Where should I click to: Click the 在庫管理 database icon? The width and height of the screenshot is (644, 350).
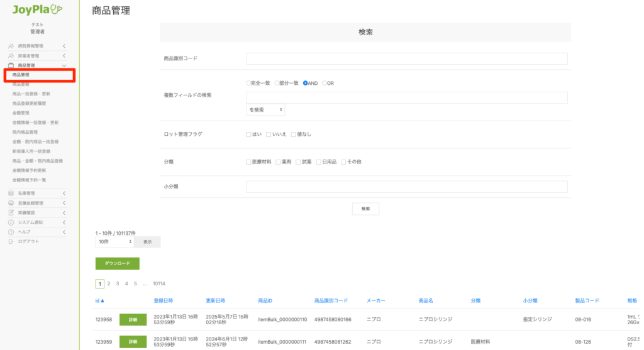[11, 194]
